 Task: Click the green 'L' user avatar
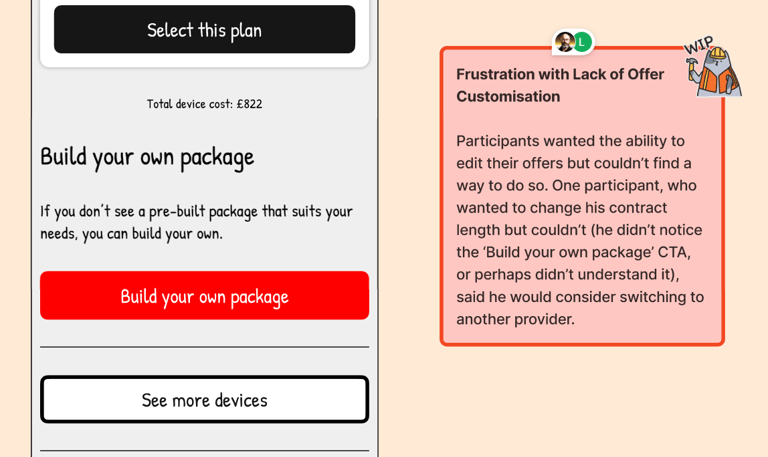582,42
